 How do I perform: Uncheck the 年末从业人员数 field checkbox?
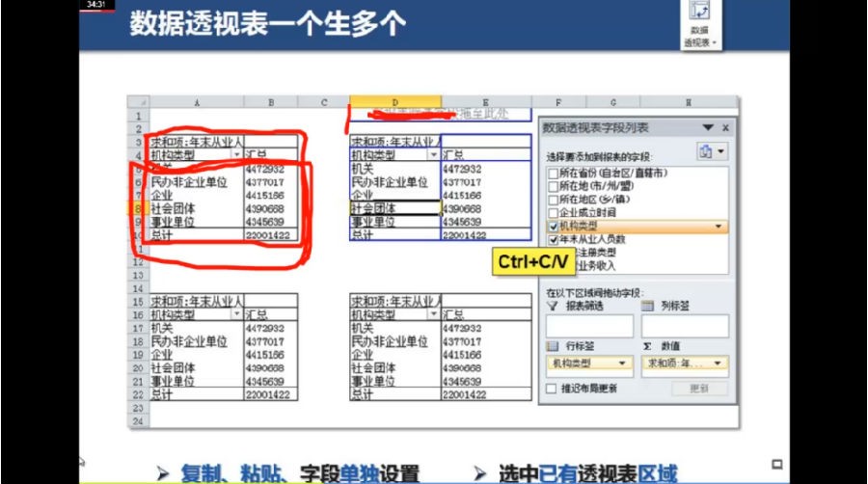(x=553, y=239)
